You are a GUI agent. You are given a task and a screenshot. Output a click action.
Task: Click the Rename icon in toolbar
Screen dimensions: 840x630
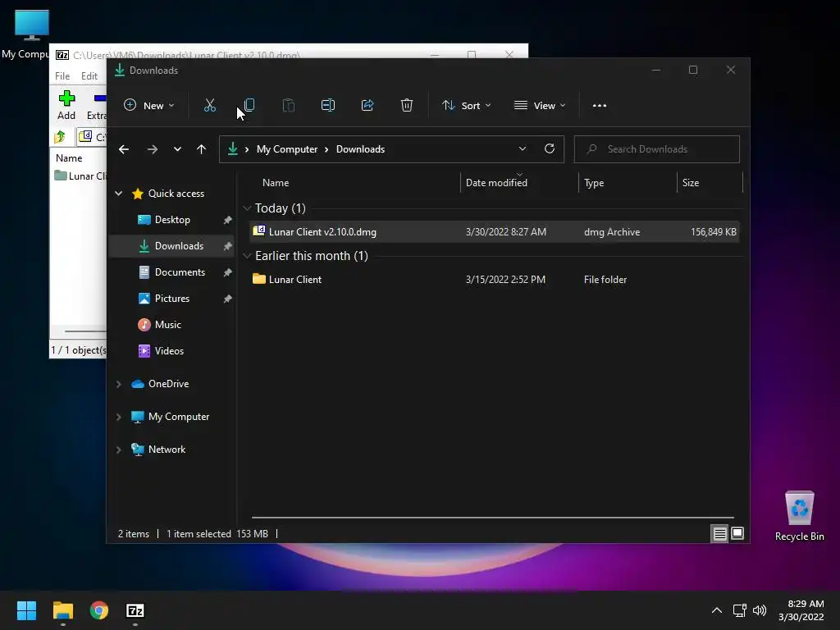coord(328,106)
